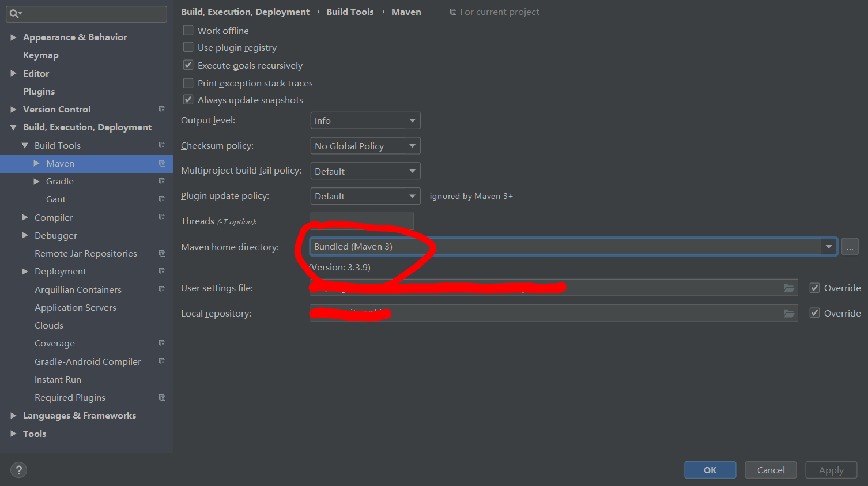Expand the Gradle node arrow
Image resolution: width=868 pixels, height=486 pixels.
point(36,182)
